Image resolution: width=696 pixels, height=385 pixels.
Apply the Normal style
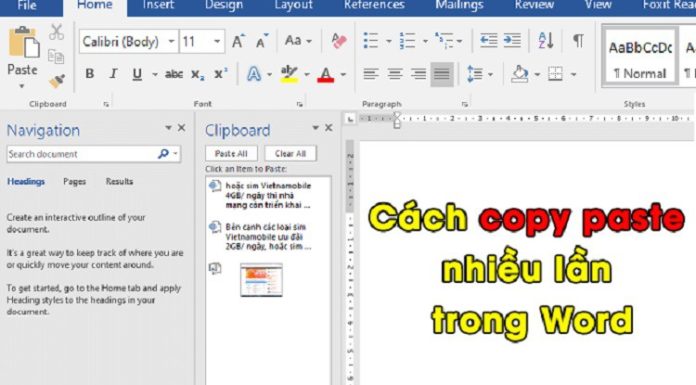[640, 56]
